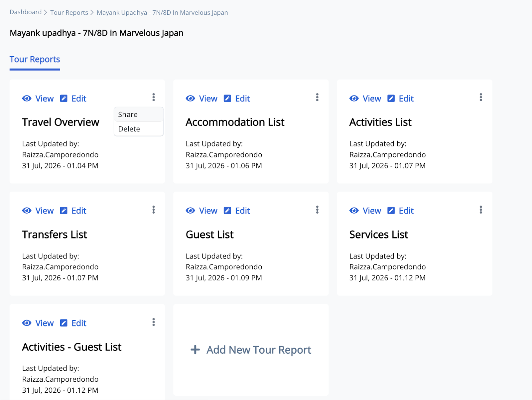The image size is (532, 400).
Task: Click View text on Services List card
Action: click(x=372, y=211)
